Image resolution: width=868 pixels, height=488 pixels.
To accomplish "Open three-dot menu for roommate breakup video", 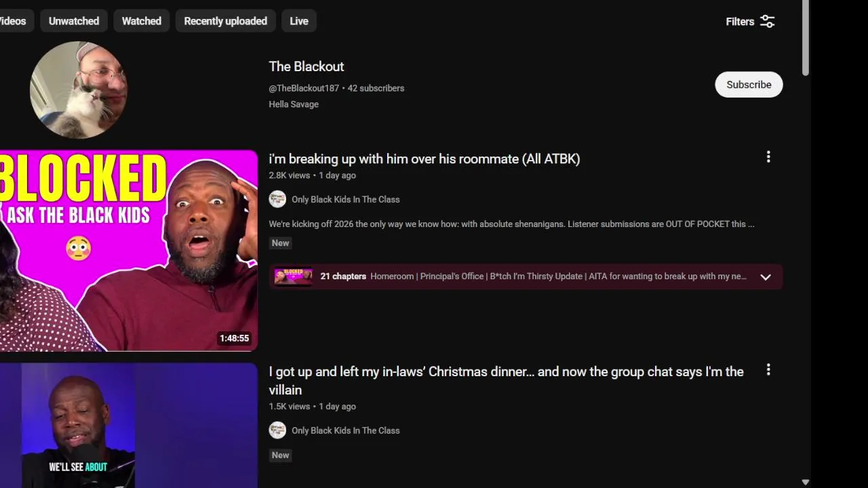I will tap(768, 157).
